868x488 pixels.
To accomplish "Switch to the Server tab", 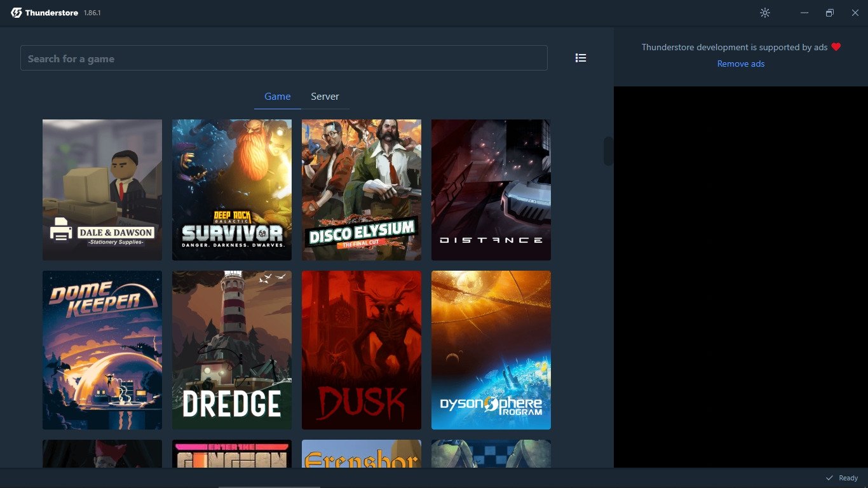I will pyautogui.click(x=325, y=97).
